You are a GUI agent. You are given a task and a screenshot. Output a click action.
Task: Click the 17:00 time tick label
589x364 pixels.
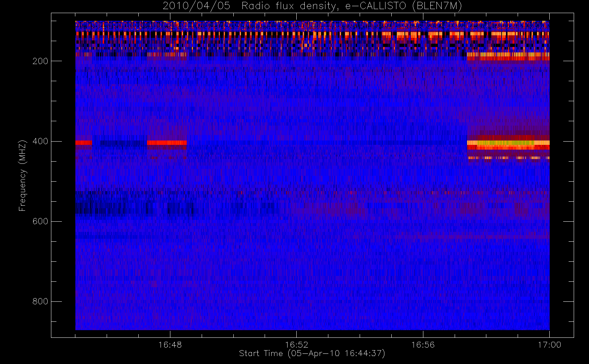(x=549, y=345)
